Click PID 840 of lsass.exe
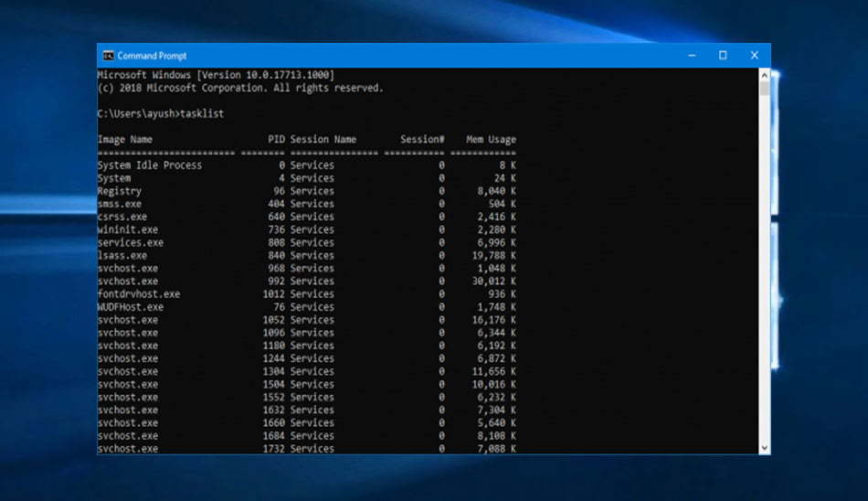This screenshot has width=868, height=501. pos(276,255)
